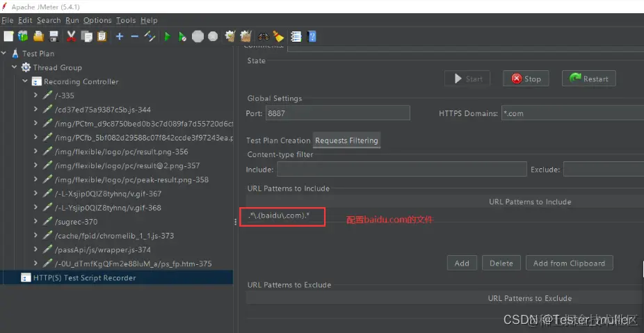The width and height of the screenshot is (644, 333).
Task: Open the Tools menu
Action: [x=126, y=20]
